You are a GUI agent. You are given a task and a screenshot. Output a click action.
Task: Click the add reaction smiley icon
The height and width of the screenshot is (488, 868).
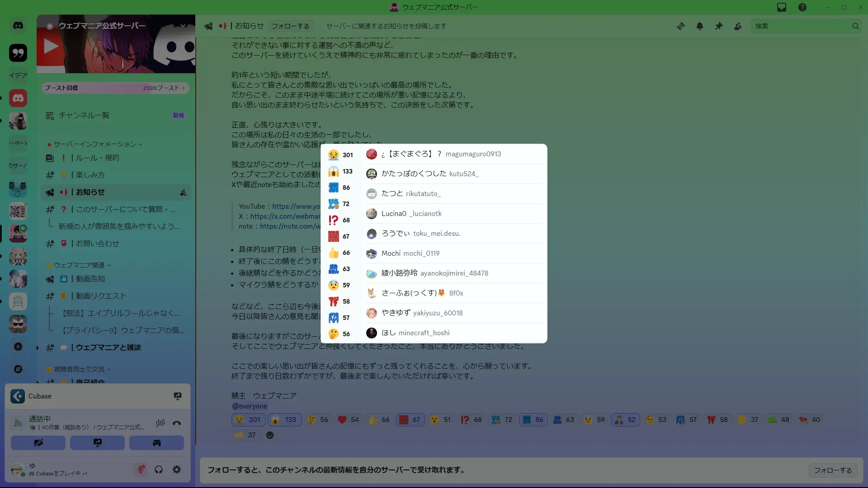(270, 435)
